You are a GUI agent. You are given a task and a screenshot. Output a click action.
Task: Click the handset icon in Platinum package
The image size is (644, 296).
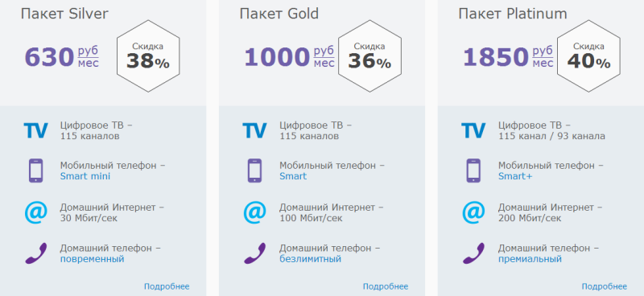click(473, 253)
